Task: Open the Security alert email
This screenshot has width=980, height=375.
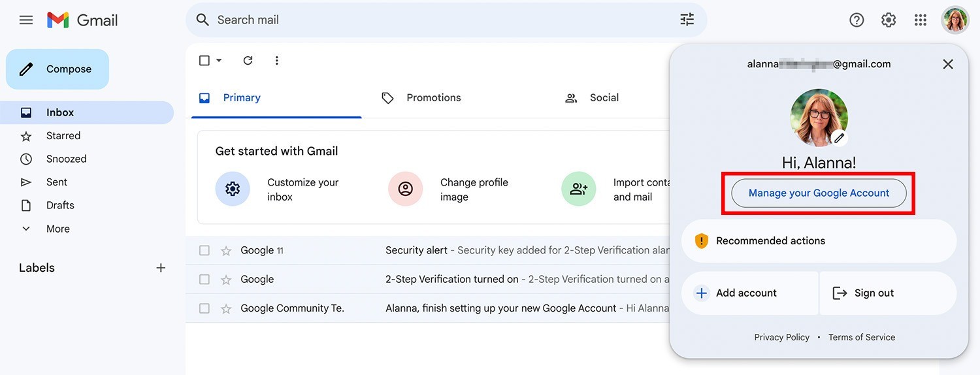Action: (x=429, y=251)
